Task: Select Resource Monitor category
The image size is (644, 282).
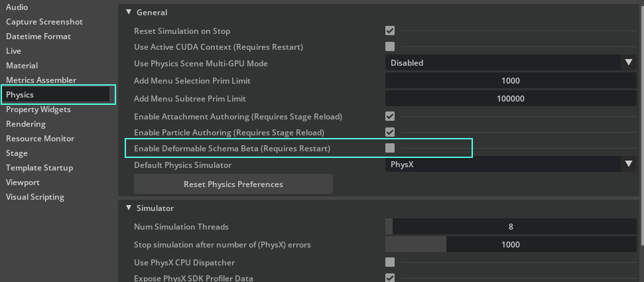Action: [40, 139]
